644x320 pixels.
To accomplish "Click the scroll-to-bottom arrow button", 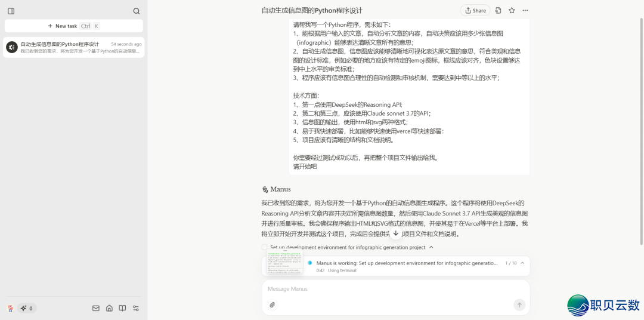I will tap(395, 233).
